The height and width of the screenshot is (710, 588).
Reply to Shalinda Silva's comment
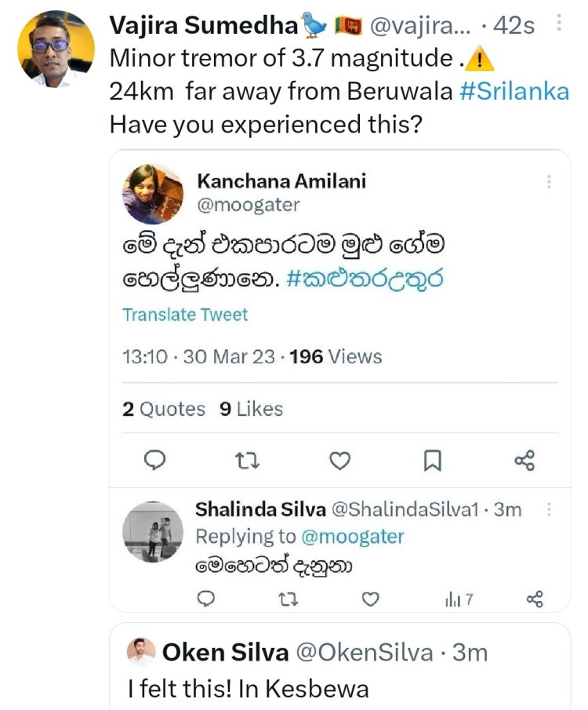click(x=205, y=600)
